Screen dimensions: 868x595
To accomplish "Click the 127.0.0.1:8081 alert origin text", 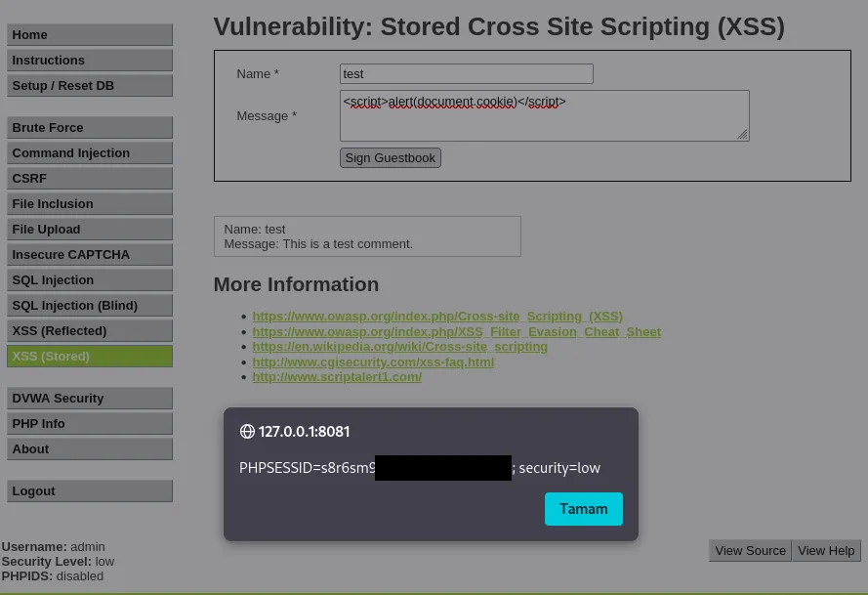I will point(304,432).
